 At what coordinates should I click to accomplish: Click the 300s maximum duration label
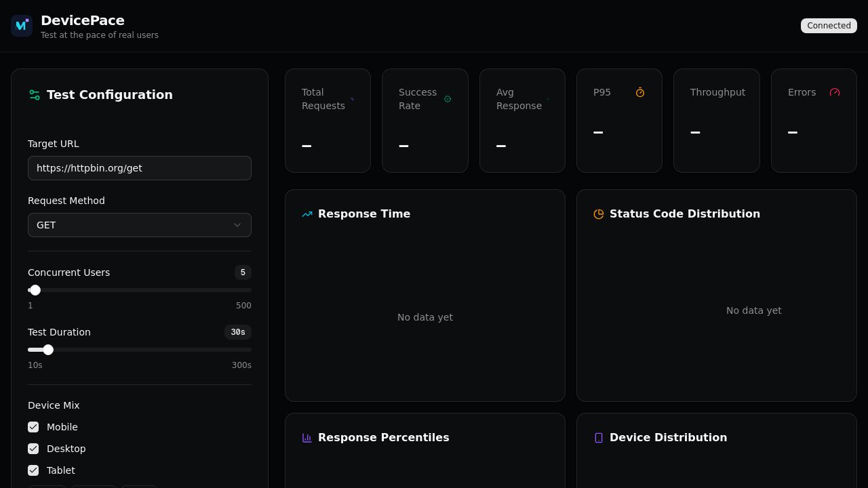click(241, 365)
